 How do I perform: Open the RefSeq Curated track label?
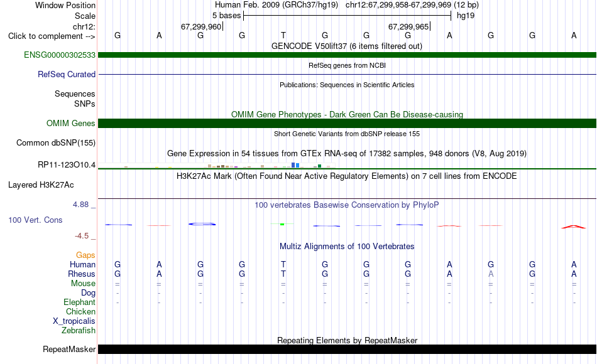point(66,74)
